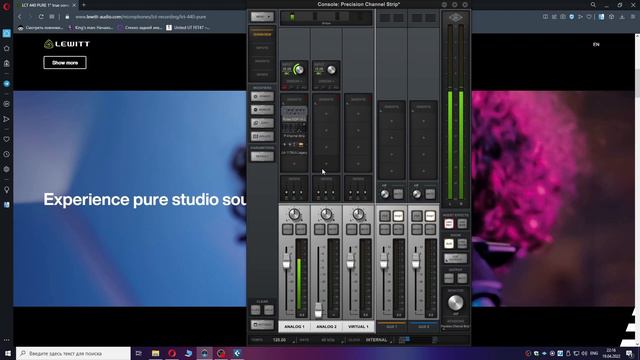Open history clock icon in the Opera sidebar

pyautogui.click(x=7, y=154)
